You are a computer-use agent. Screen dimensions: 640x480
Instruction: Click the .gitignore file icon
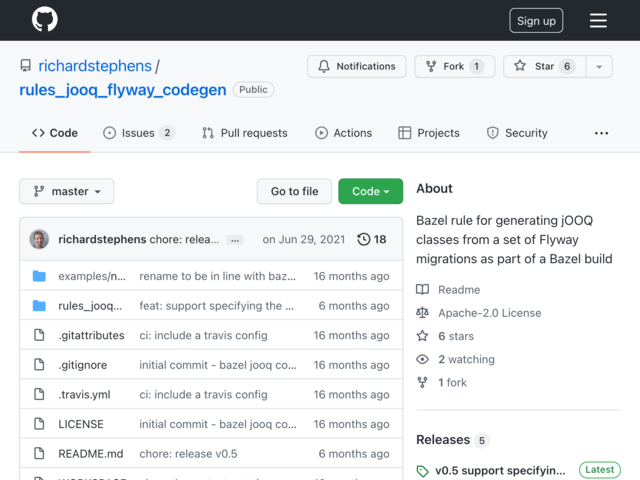[x=39, y=365]
